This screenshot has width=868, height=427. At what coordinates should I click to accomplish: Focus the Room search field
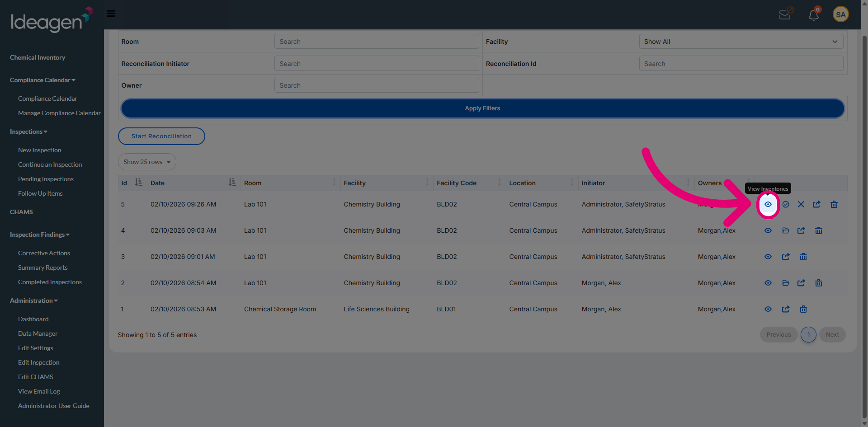tap(377, 42)
